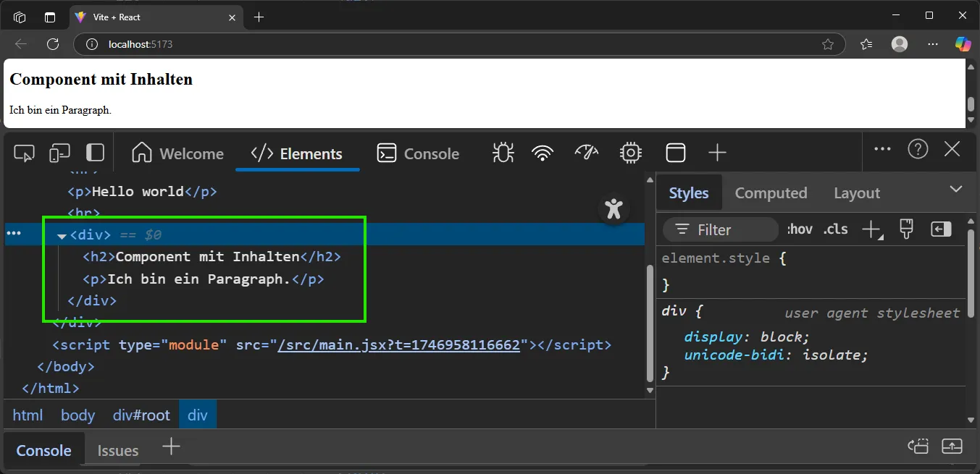This screenshot has width=980, height=474.
Task: Select the closing body tag
Action: point(66,367)
